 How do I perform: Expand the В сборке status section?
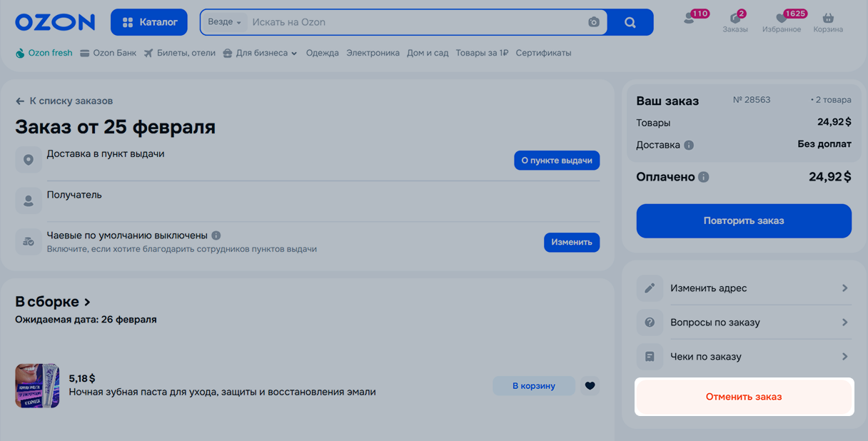coord(53,302)
